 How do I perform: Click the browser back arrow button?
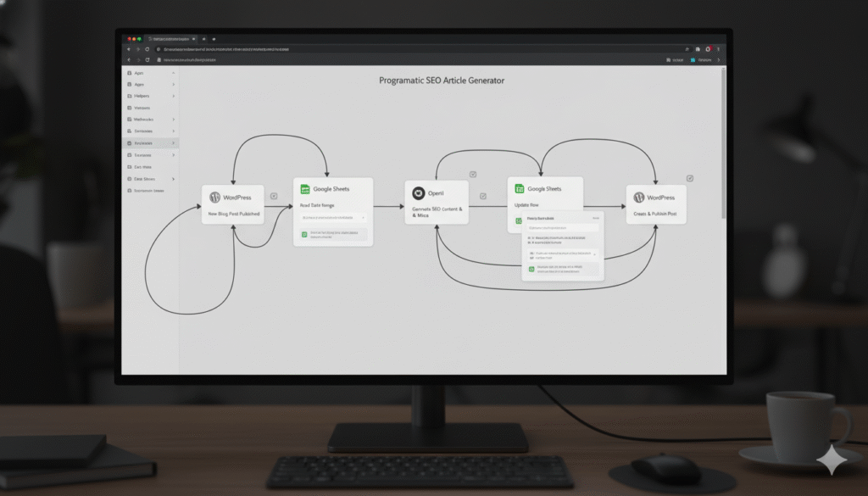[x=129, y=49]
